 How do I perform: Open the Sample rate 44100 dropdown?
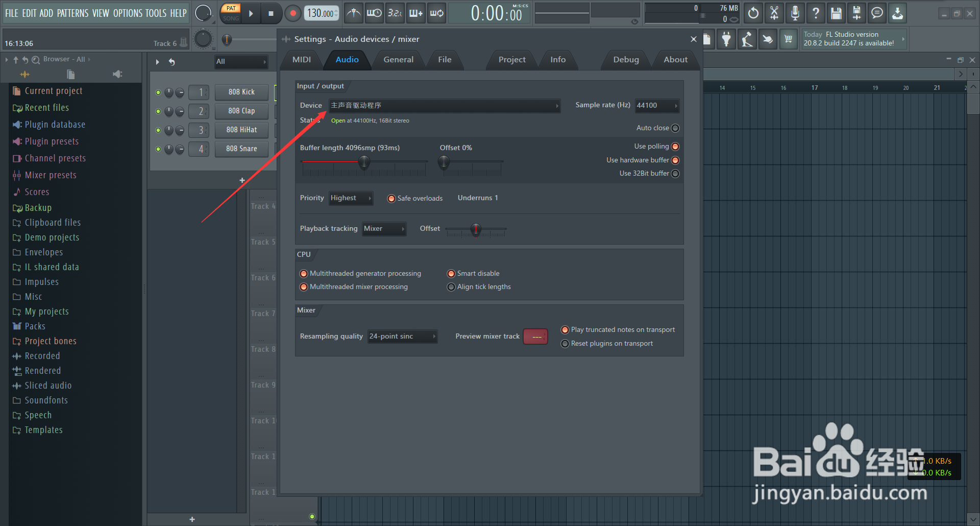tap(657, 106)
